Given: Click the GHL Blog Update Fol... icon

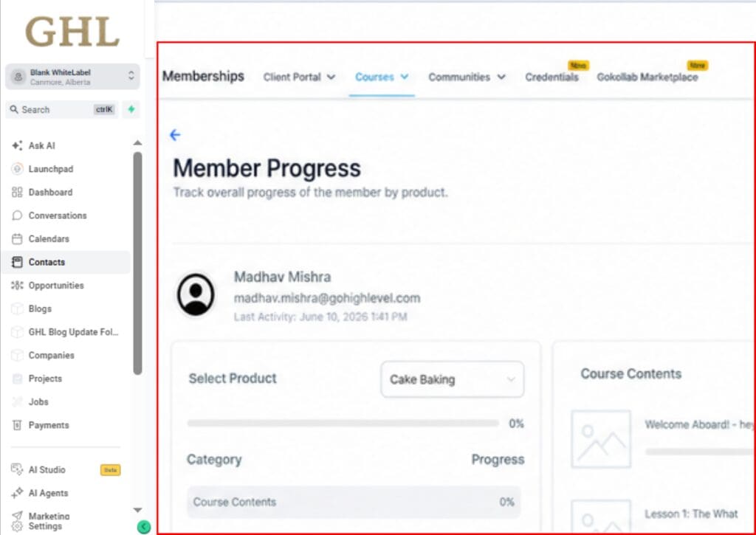Looking at the screenshot, I should click(17, 332).
